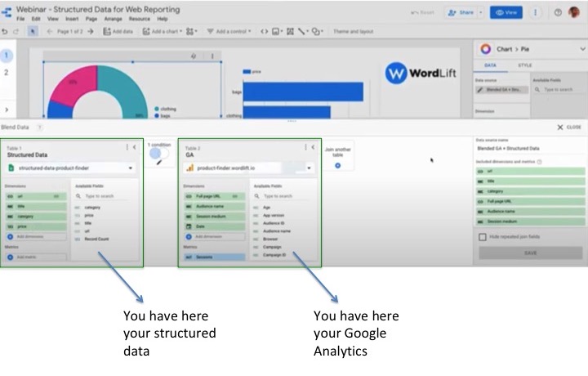Image resolution: width=588 pixels, height=376 pixels.
Task: Go to next page arrow
Action: [x=91, y=32]
